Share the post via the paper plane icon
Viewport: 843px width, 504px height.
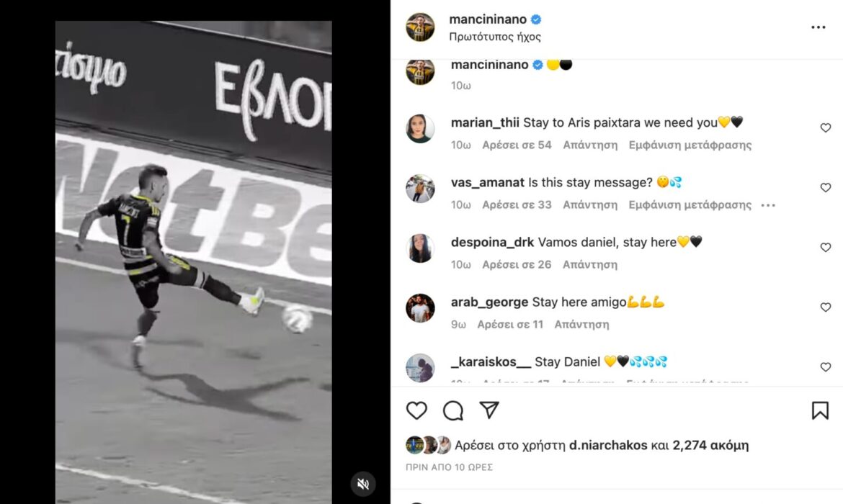click(489, 410)
